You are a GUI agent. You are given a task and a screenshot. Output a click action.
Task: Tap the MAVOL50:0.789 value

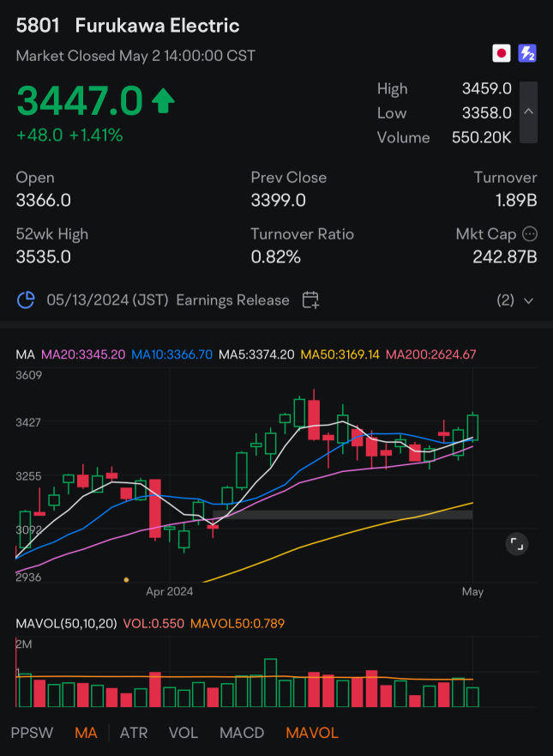click(x=237, y=624)
